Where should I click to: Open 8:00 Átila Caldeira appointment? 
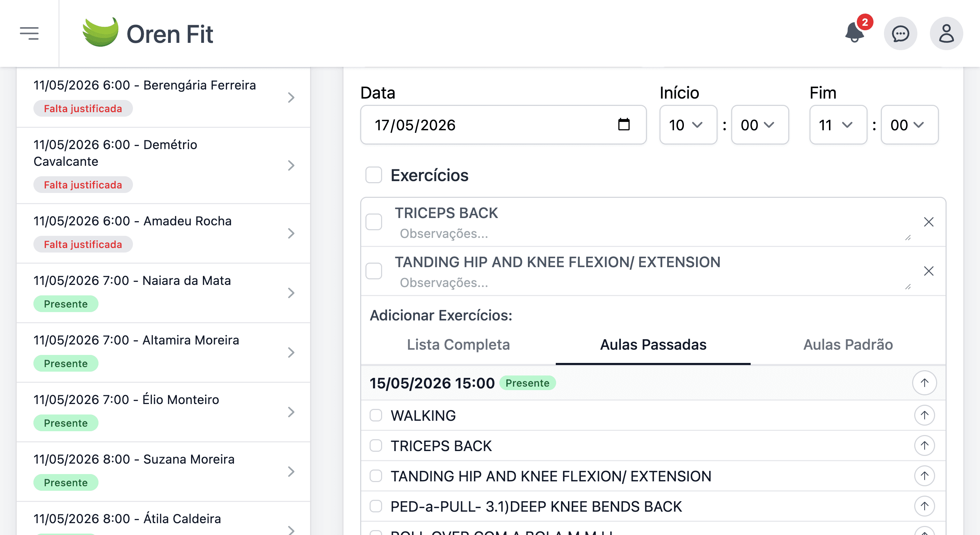163,519
